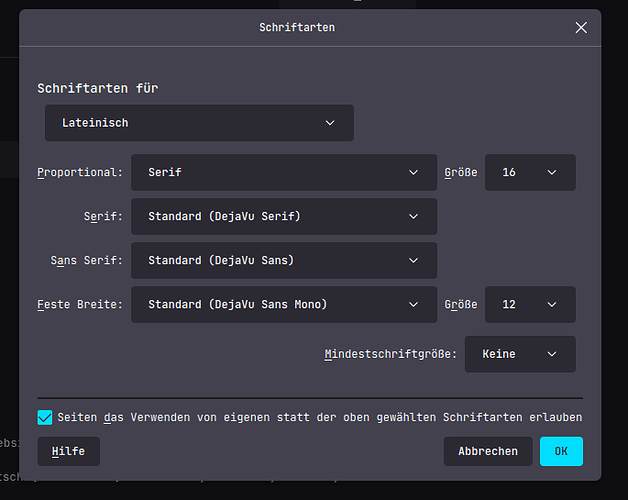The height and width of the screenshot is (500, 628).
Task: Close the Schriftarten dialog with the X
Action: click(581, 28)
